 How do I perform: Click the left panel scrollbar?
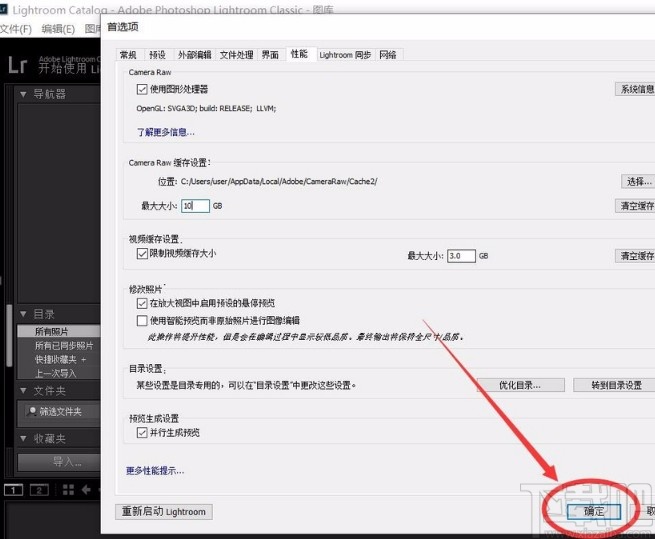point(9,334)
